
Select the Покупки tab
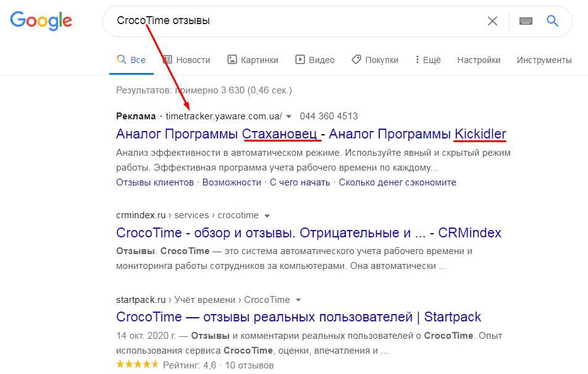(x=375, y=60)
